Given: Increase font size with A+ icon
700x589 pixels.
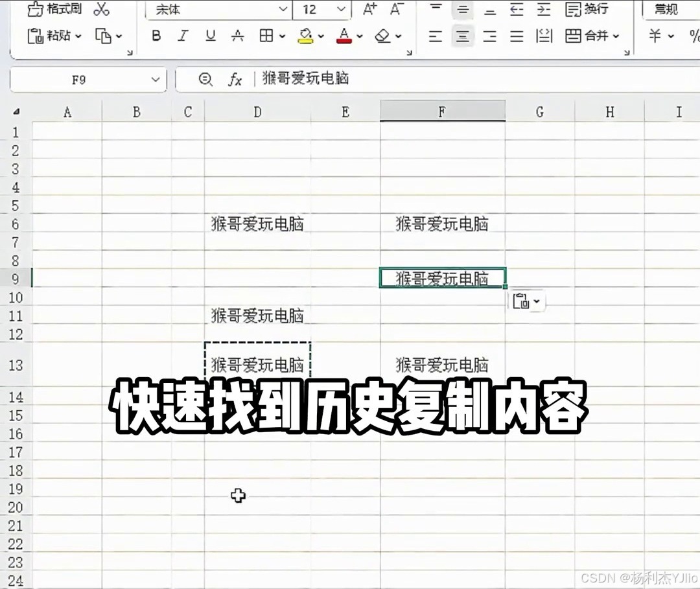Looking at the screenshot, I should [369, 9].
